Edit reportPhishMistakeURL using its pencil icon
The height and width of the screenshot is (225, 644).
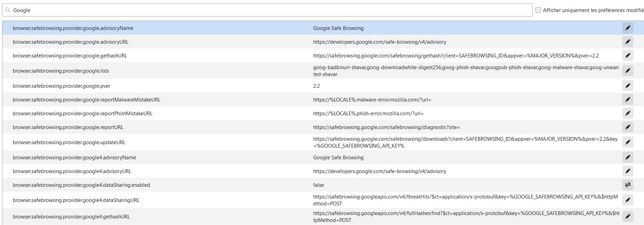628,113
